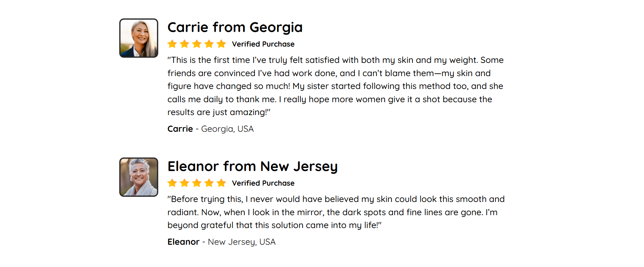
Task: Click third star in Eleanor's rating
Action: click(197, 183)
